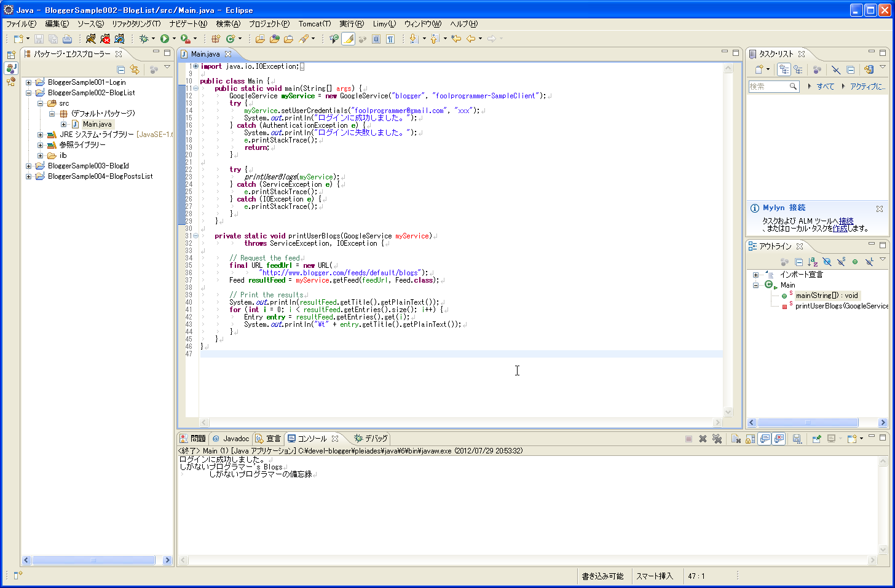Click Collapse All in Outline toolbar

pyautogui.click(x=798, y=262)
